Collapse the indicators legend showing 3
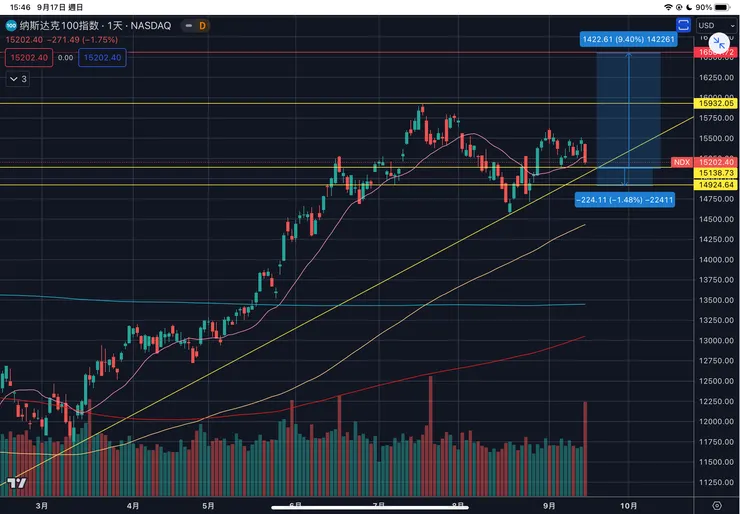The height and width of the screenshot is (514, 740). 18,77
